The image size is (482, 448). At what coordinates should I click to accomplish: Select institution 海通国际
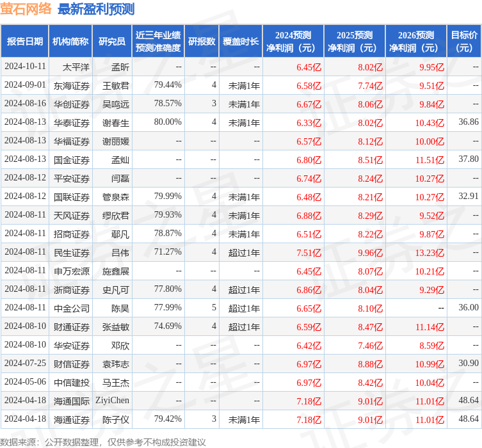pyautogui.click(x=71, y=401)
